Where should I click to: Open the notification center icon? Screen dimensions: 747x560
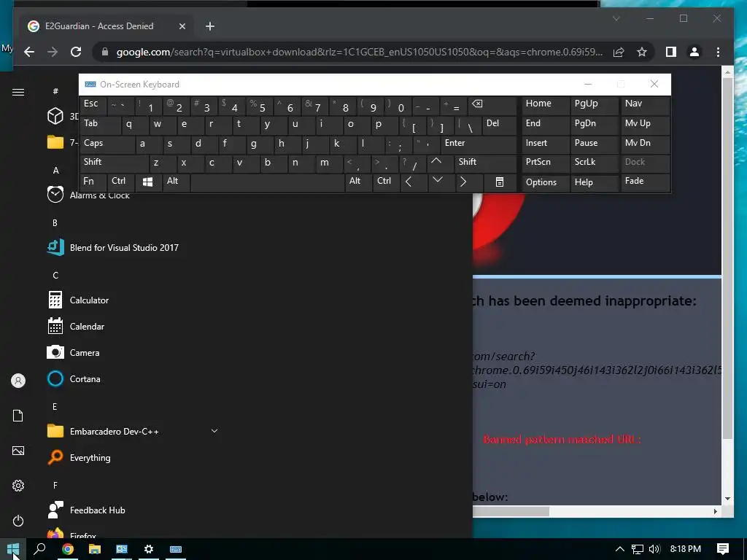pyautogui.click(x=723, y=549)
